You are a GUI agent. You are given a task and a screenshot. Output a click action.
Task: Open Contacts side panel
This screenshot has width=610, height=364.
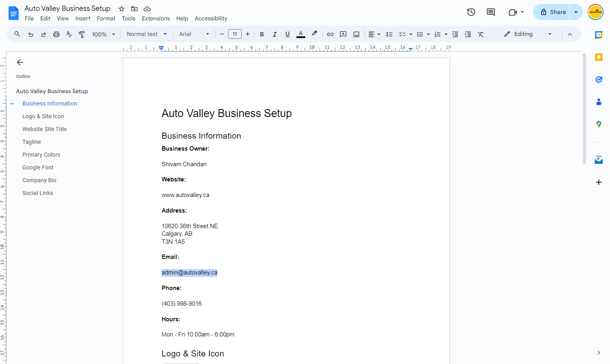point(599,102)
